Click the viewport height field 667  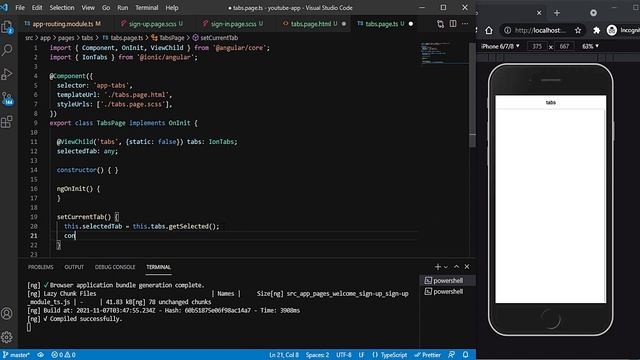click(x=564, y=47)
